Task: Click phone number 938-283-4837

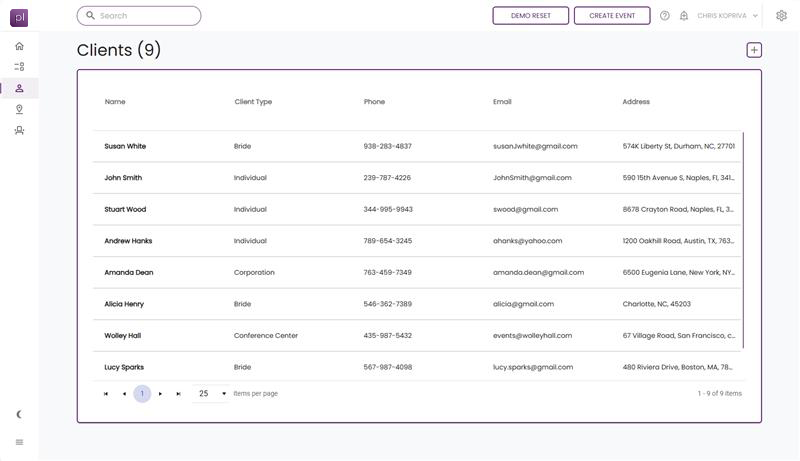Action: [x=387, y=146]
